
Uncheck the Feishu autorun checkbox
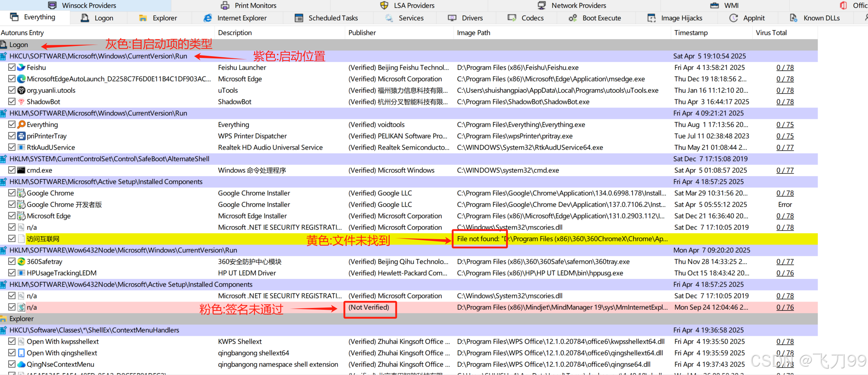[12, 67]
